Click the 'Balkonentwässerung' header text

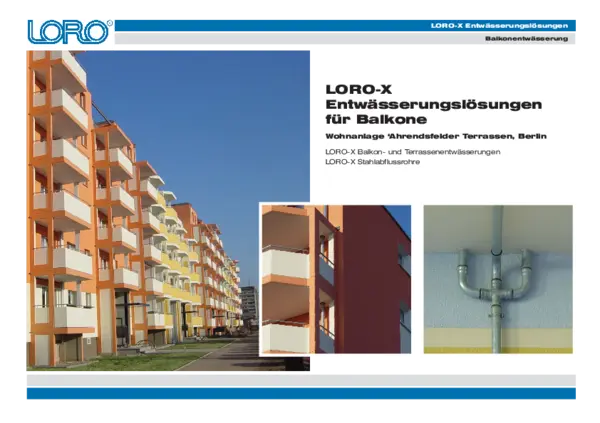point(526,39)
